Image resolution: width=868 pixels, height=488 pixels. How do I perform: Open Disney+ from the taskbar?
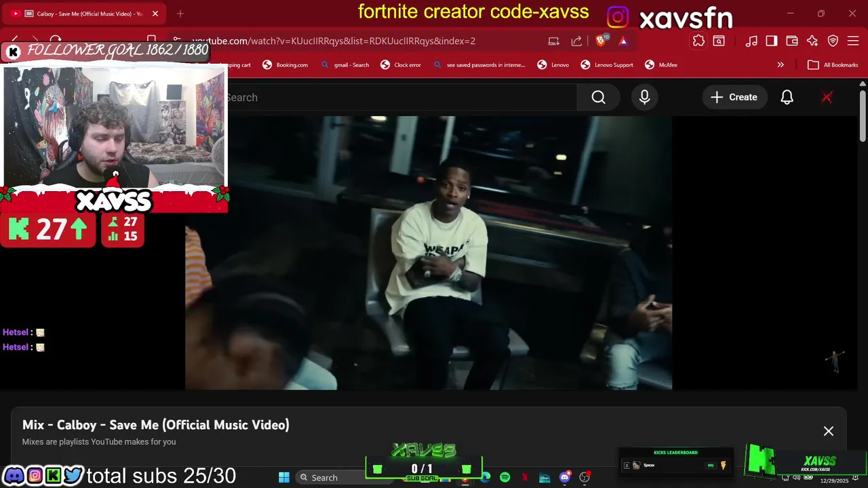click(545, 477)
